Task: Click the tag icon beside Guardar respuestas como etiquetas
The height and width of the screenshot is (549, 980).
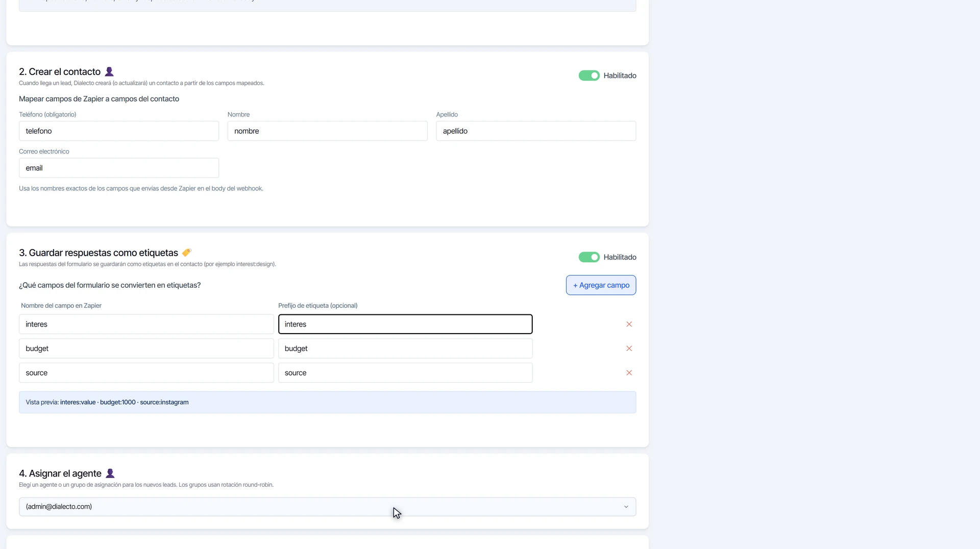Action: [x=187, y=253]
